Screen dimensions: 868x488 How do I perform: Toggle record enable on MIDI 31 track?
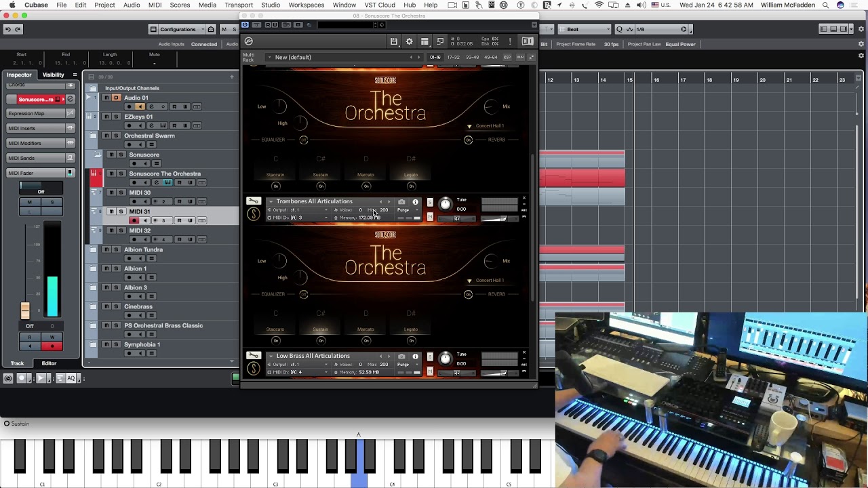(x=134, y=220)
